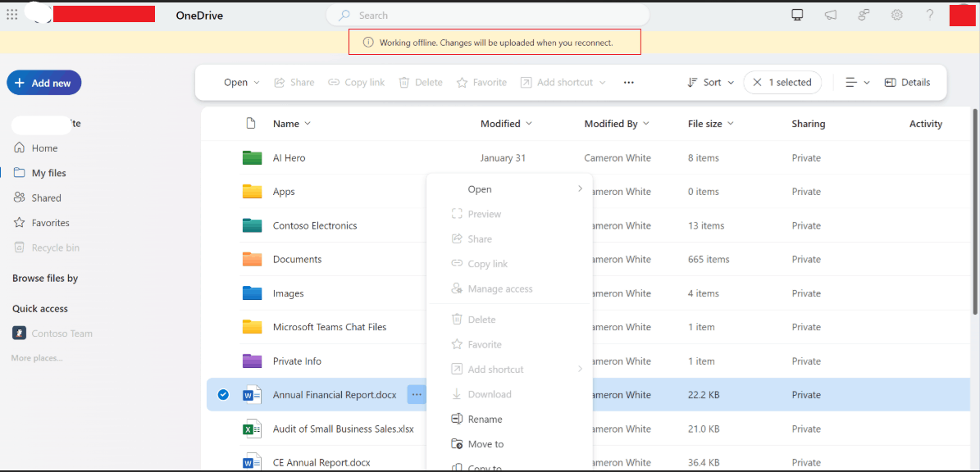The image size is (980, 472).
Task: Click the OneDrive settings gear
Action: [896, 15]
